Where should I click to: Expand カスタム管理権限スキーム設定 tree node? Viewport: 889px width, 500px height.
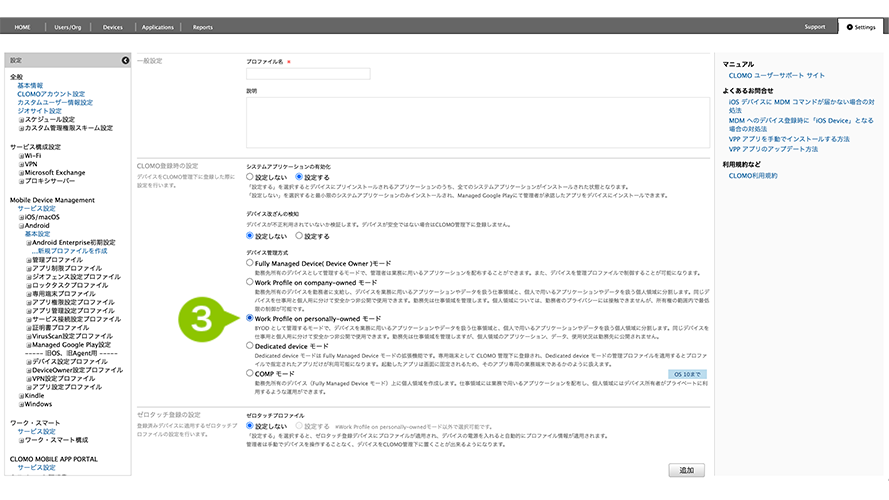pos(22,129)
